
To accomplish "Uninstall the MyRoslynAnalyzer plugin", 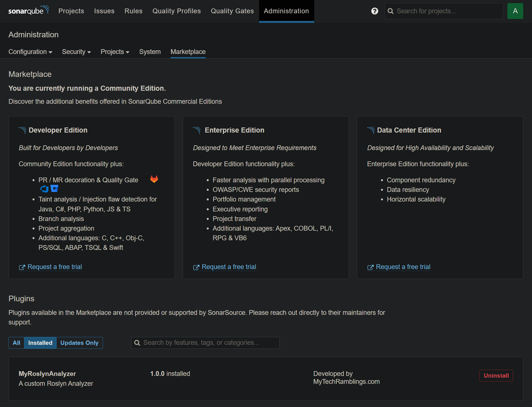I will (496, 376).
